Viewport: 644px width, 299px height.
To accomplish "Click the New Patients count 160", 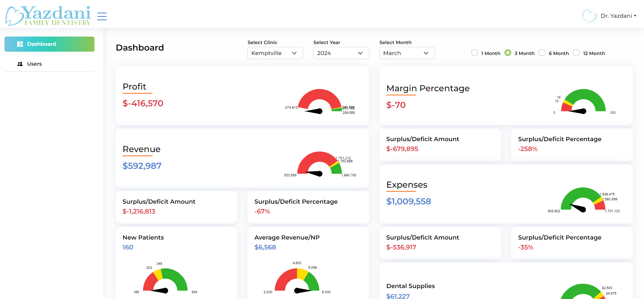I will point(128,247).
